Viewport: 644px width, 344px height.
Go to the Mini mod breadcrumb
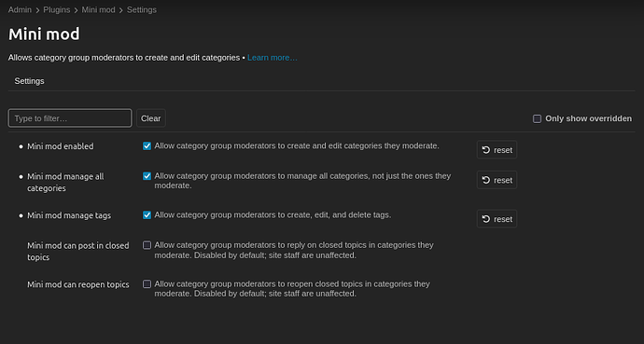point(99,10)
